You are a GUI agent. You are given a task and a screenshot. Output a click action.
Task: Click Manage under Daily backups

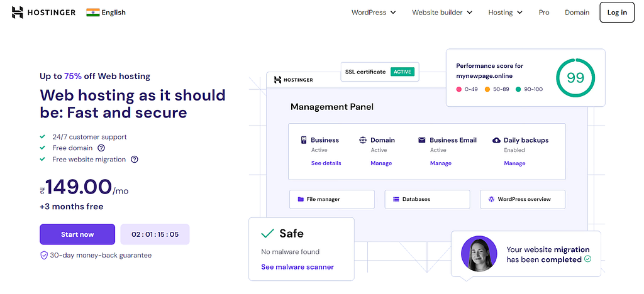514,163
